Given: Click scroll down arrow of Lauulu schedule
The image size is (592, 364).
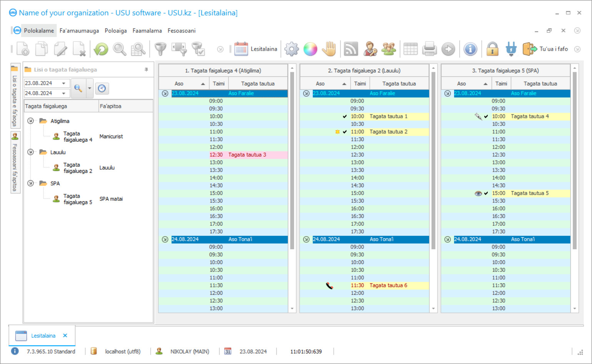Looking at the screenshot, I should [433, 308].
